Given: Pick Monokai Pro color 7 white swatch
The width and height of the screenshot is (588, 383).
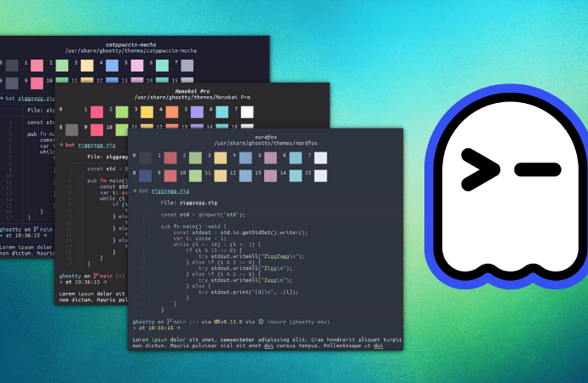Looking at the screenshot, I should (x=247, y=112).
